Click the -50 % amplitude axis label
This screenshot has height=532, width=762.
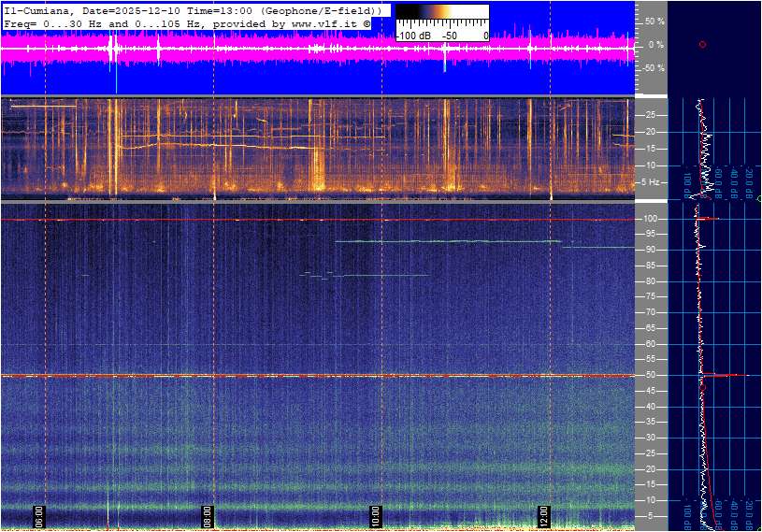pos(653,68)
